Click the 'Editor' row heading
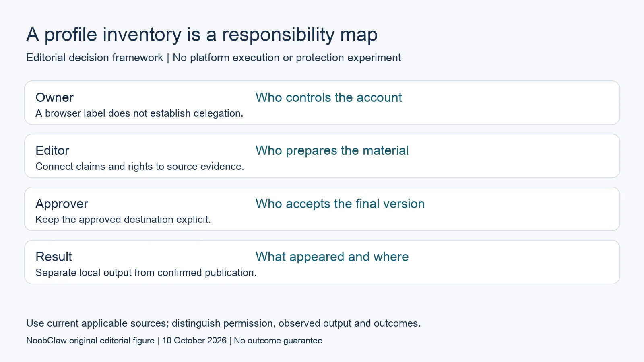Screen dimensions: 644x362 [x=52, y=150]
